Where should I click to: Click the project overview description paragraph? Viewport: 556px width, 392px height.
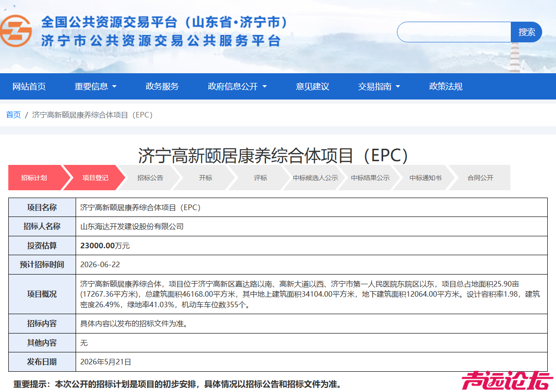[310, 294]
